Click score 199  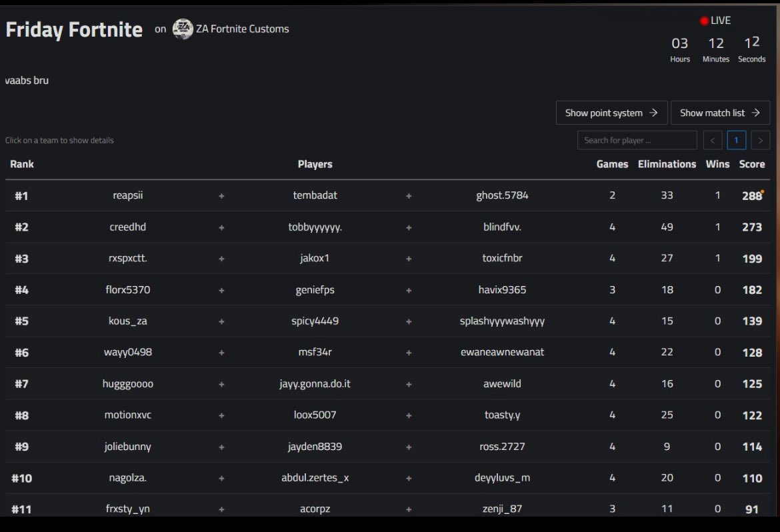tap(752, 259)
